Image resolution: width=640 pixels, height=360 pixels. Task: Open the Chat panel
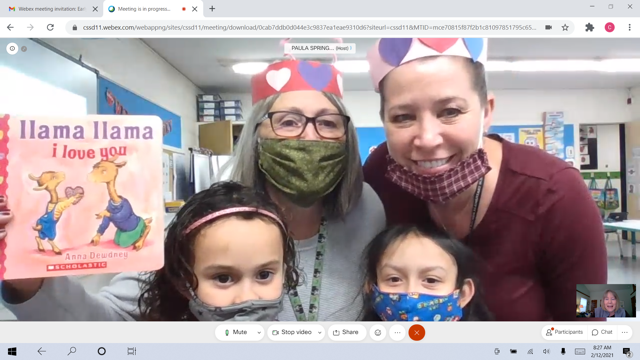tap(602, 332)
